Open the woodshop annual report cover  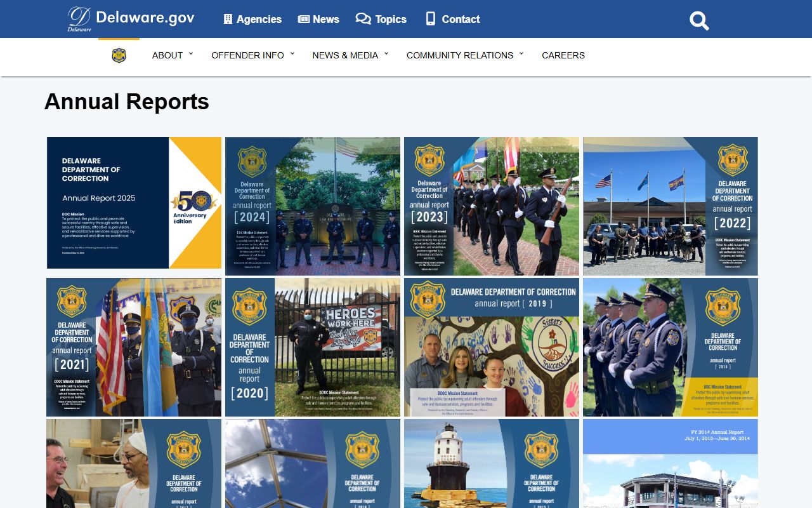click(134, 464)
